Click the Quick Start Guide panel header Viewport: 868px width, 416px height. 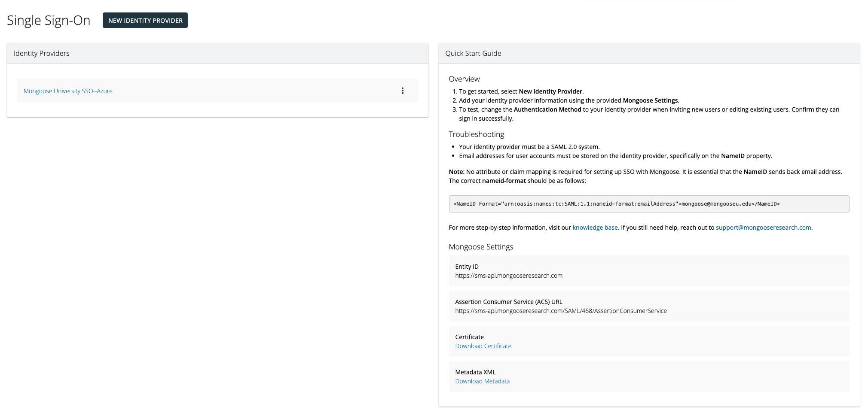[x=473, y=53]
